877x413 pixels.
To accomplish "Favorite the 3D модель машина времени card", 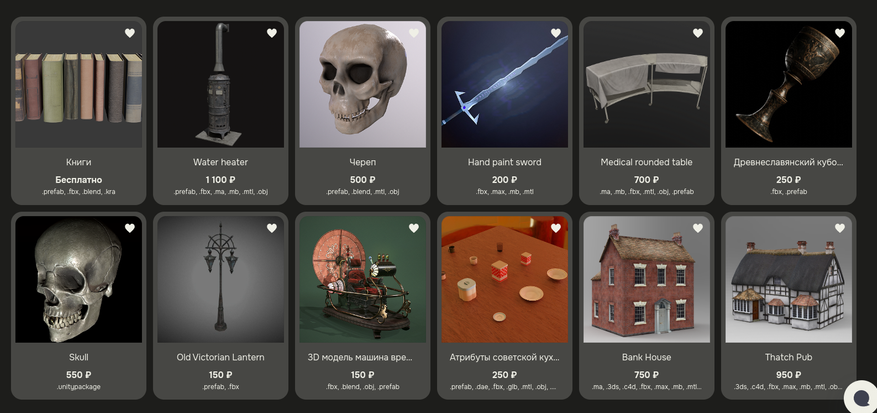I will point(414,228).
